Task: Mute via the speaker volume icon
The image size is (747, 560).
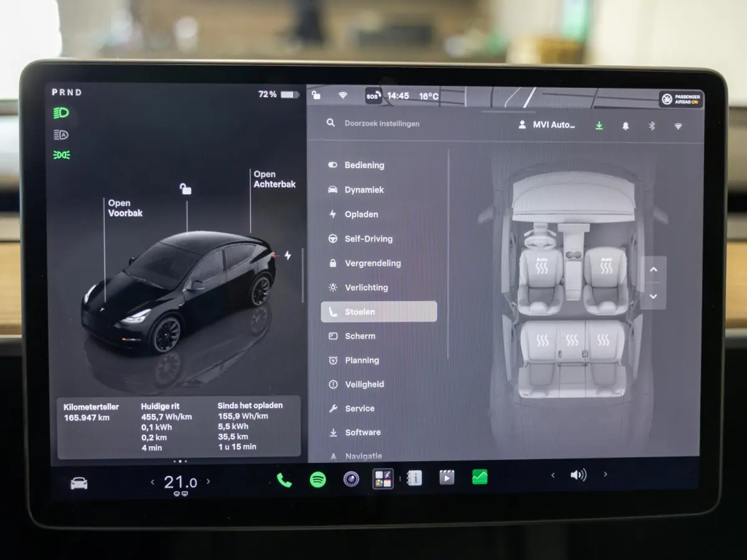Action: pyautogui.click(x=578, y=475)
